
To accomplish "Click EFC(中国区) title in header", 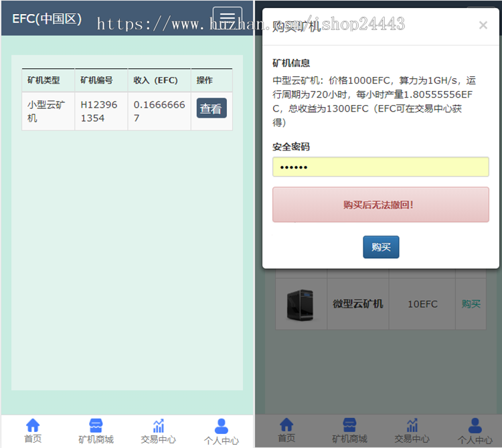I will click(47, 19).
